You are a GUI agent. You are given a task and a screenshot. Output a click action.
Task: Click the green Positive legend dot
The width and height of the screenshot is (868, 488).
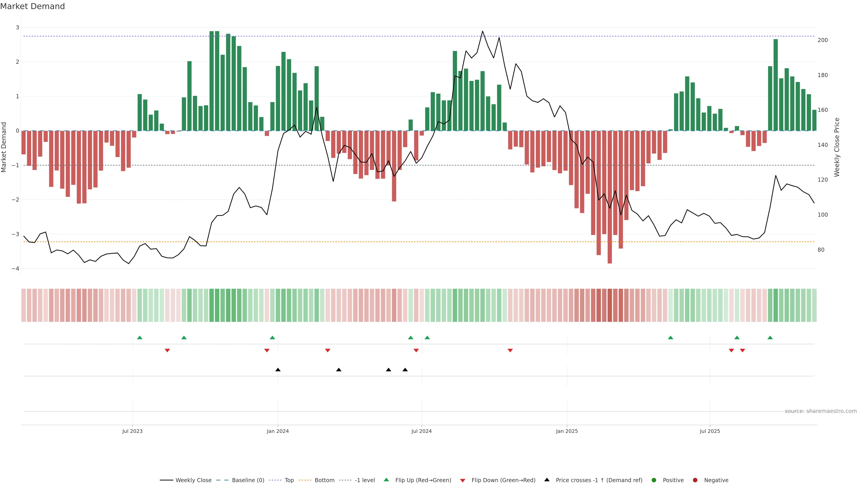[x=654, y=480]
